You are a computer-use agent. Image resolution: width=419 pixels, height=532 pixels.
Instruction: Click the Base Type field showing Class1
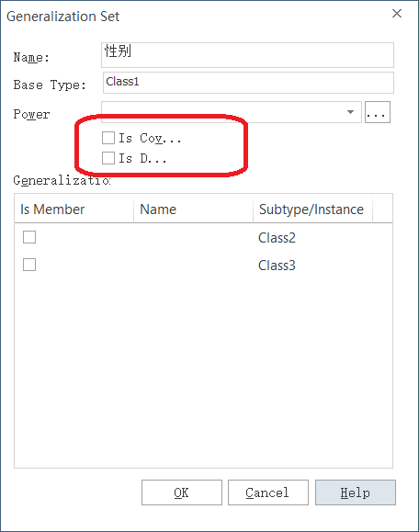click(248, 83)
